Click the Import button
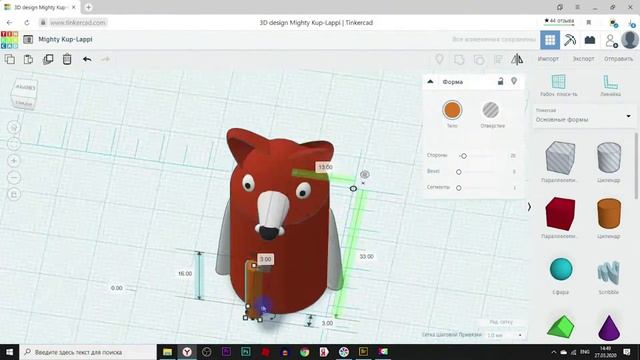640x360 pixels. pyautogui.click(x=548, y=59)
